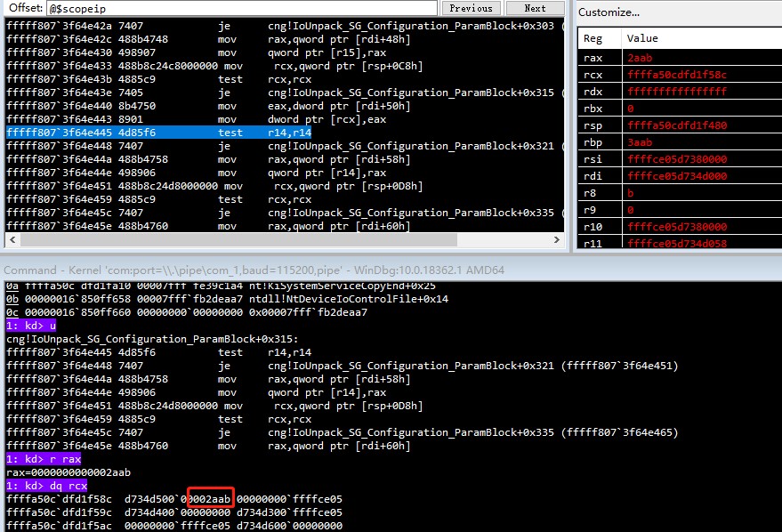This screenshot has height=532, width=782.
Task: Click disassembly line mov rcx,qword ptr [rsp+0C8h]
Action: [214, 66]
